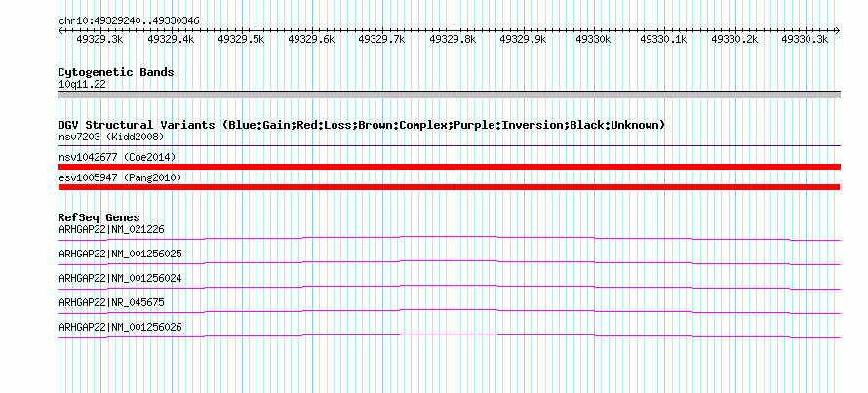The width and height of the screenshot is (868, 393).
Task: Select the magenta NM_001256025 intron line
Action: click(449, 262)
